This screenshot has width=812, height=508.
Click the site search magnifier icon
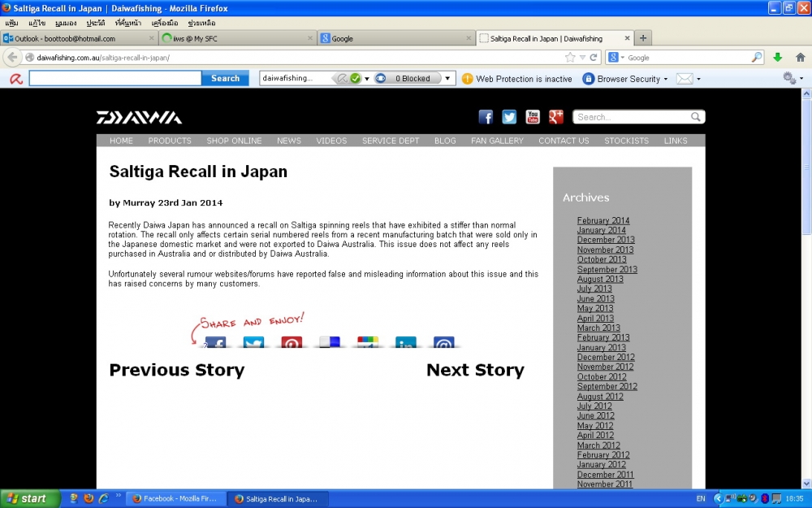[x=696, y=117]
